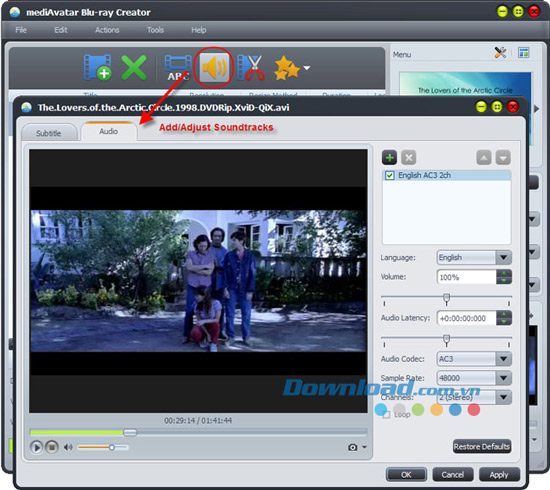Move audio track up with arrow button

[484, 158]
